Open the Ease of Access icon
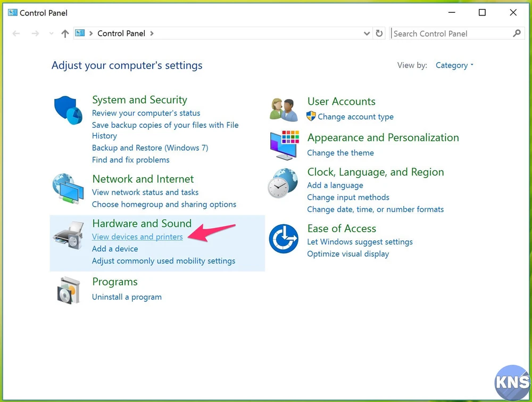532x402 pixels. (x=284, y=239)
